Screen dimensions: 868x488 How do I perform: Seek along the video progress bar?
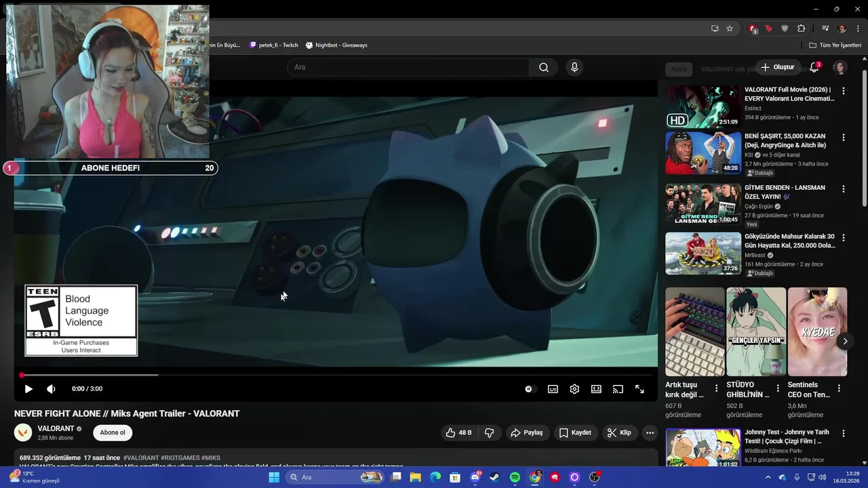(336, 375)
